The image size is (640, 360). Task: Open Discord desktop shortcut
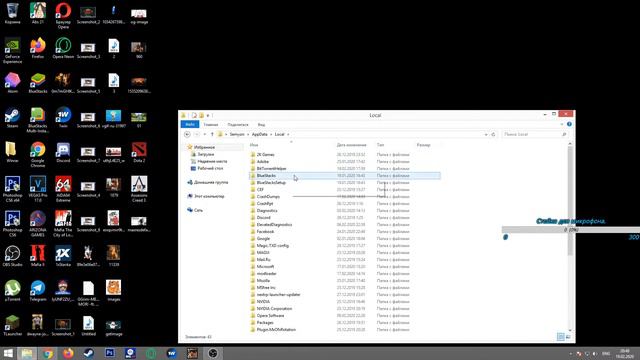tap(63, 152)
